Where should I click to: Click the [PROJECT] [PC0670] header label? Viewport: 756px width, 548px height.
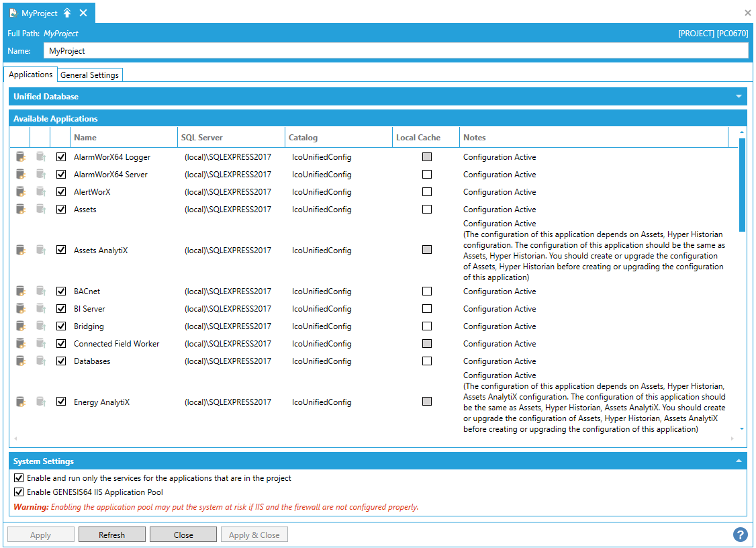(713, 34)
